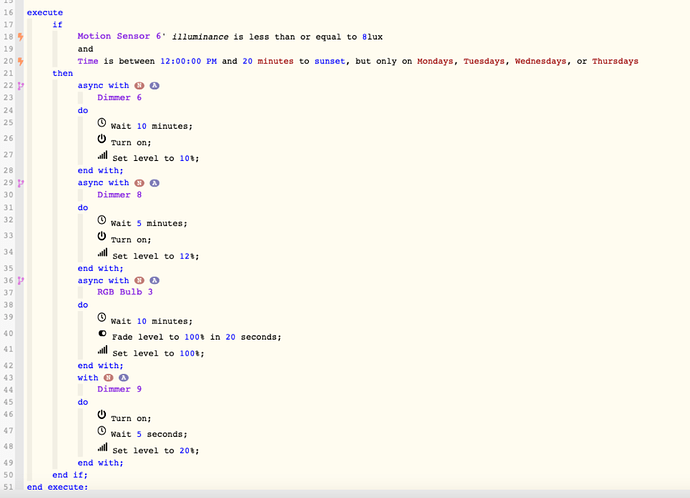Screen dimensions: 690x498
Task: Click the power icon on line 33
Action: [x=102, y=236]
